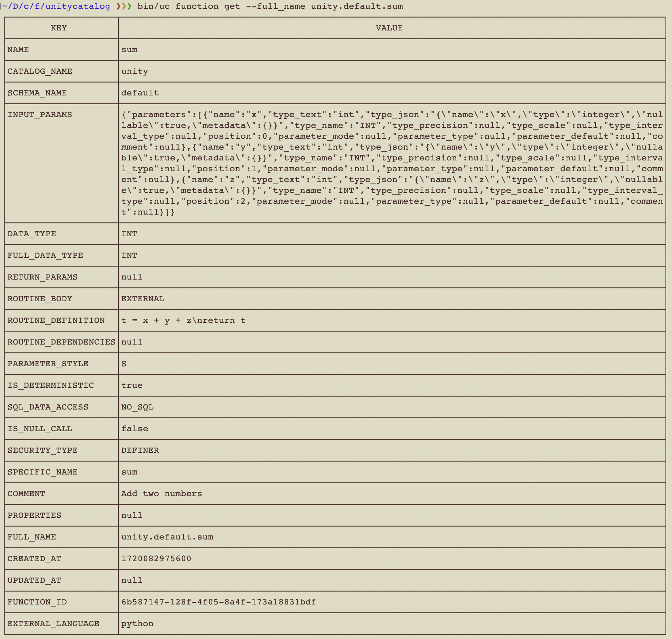
Task: Click 'sum' in the SPECIFIC_NAME row
Action: click(x=130, y=472)
